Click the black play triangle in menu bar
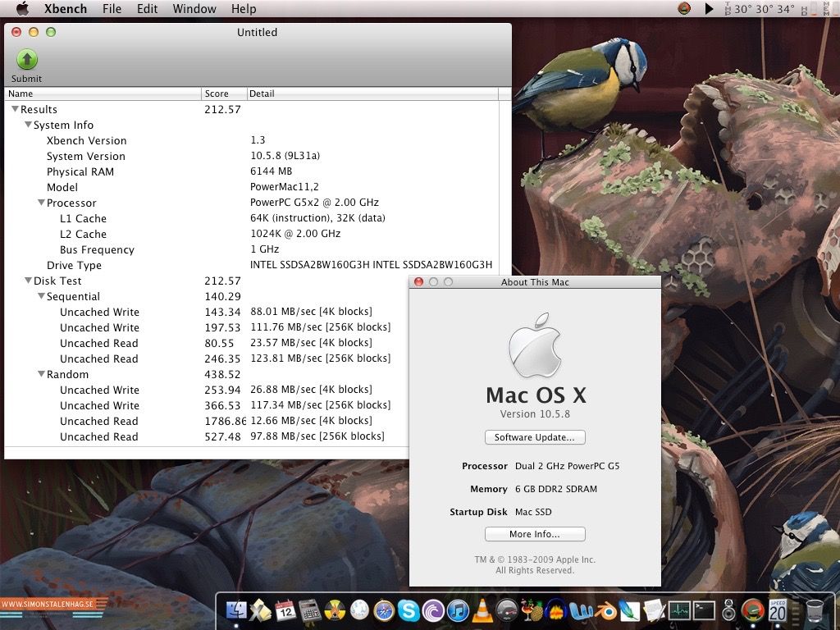 pyautogui.click(x=710, y=8)
